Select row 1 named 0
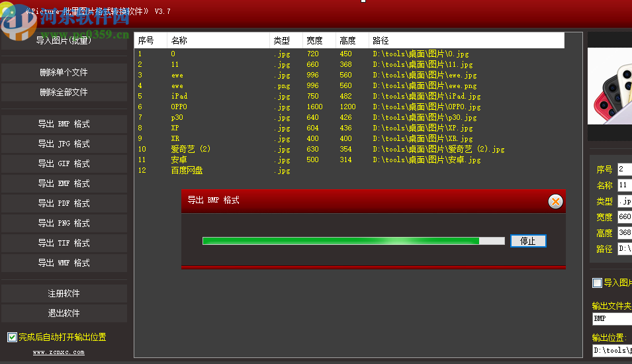 349,54
